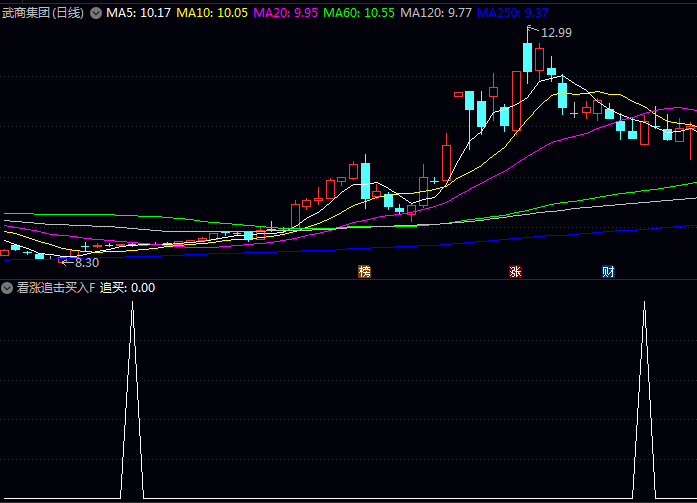Click the arrow pointing to 8.30 low
The image size is (697, 503).
click(66, 262)
